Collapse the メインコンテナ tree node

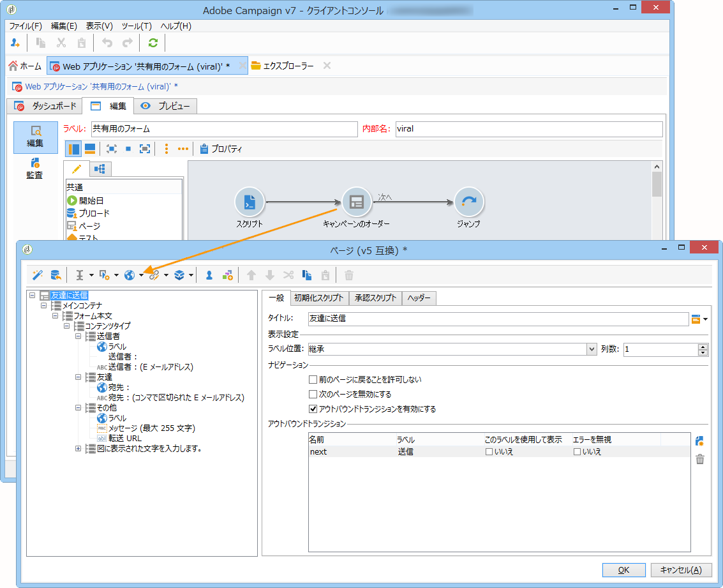(x=44, y=305)
